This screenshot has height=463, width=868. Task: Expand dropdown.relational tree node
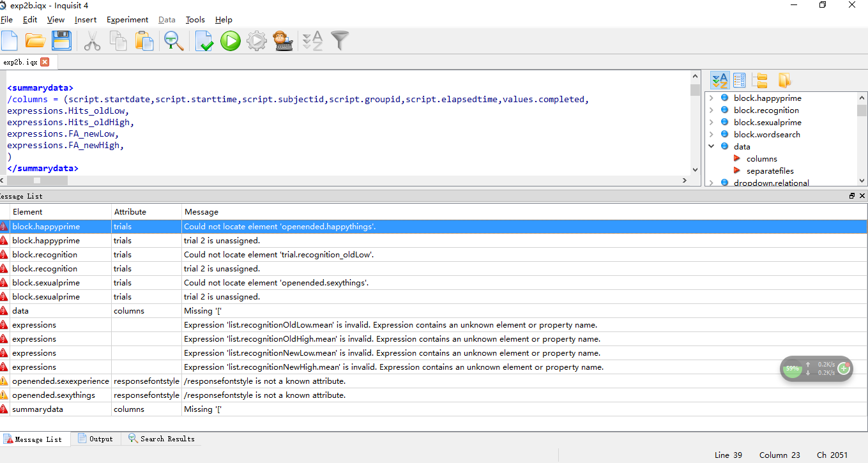[711, 183]
